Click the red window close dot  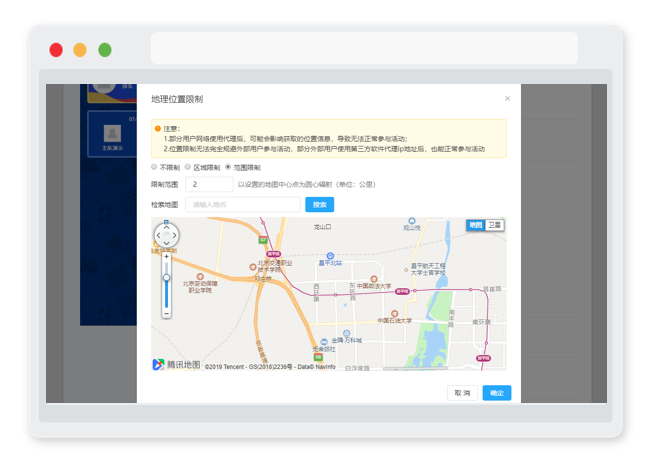click(56, 50)
